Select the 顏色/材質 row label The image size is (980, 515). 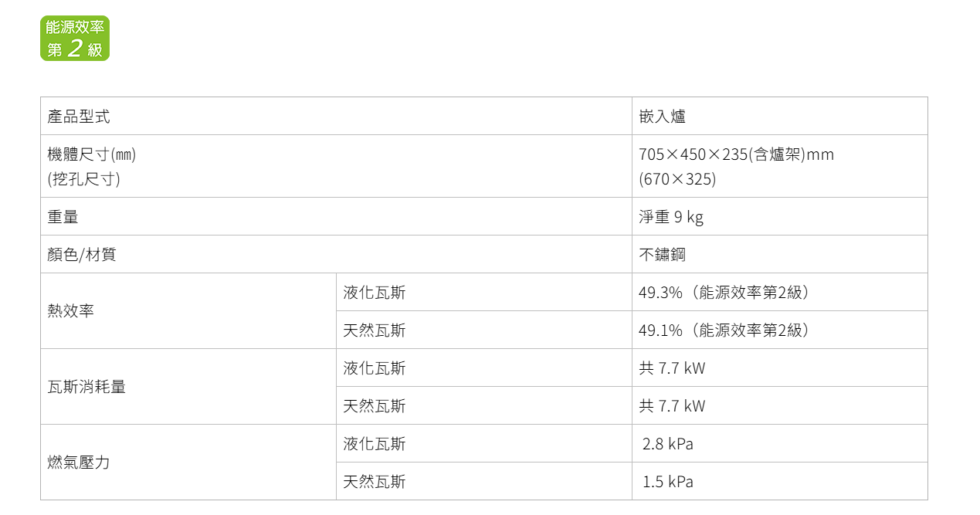coord(336,254)
